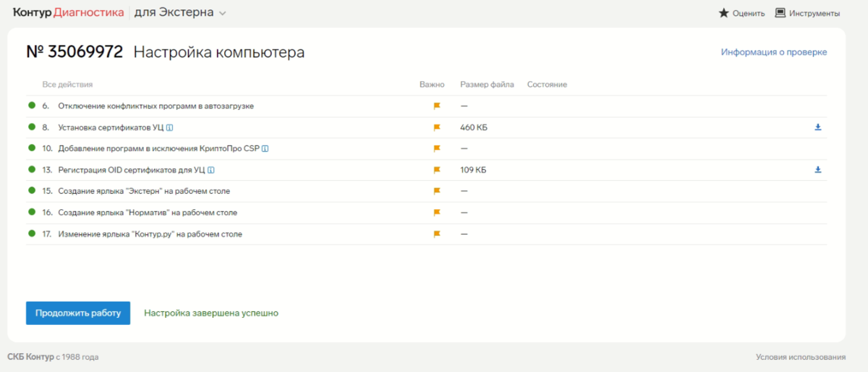
Task: Select row 'Создание ярлыка "Норматив" на рабочем столе'
Action: pyautogui.click(x=427, y=213)
